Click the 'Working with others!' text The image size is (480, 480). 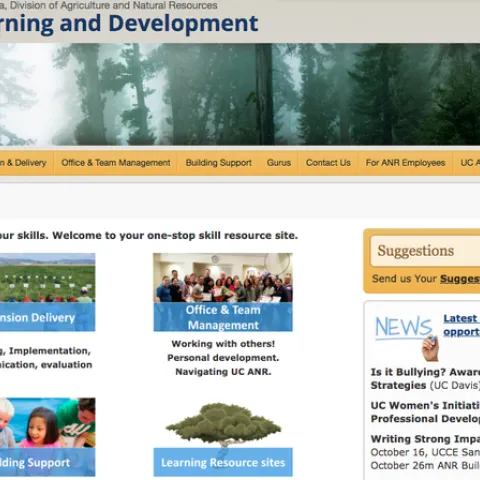223,344
